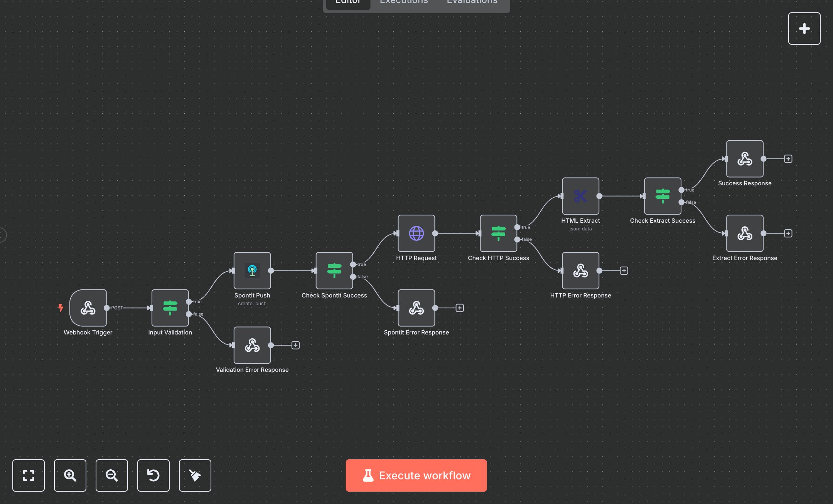Add node after Success Response via plus connector
The image size is (833, 504).
click(x=788, y=158)
